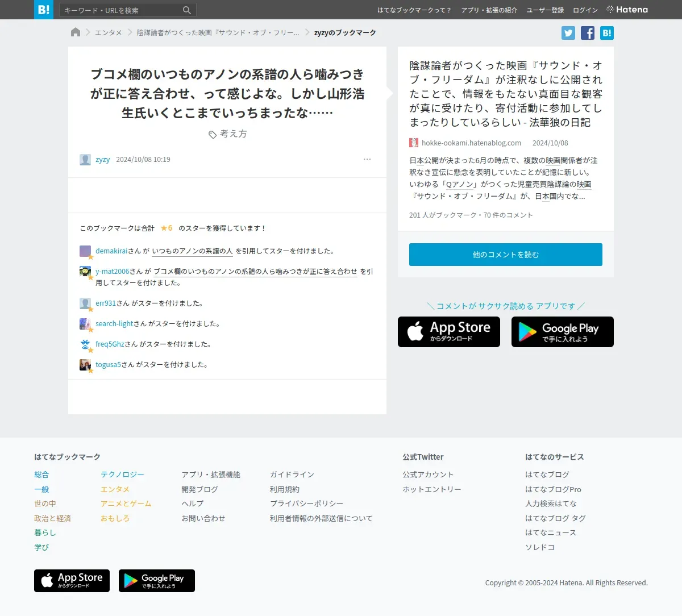Click the home breadcrumb icon
The image size is (682, 616).
coord(76,32)
